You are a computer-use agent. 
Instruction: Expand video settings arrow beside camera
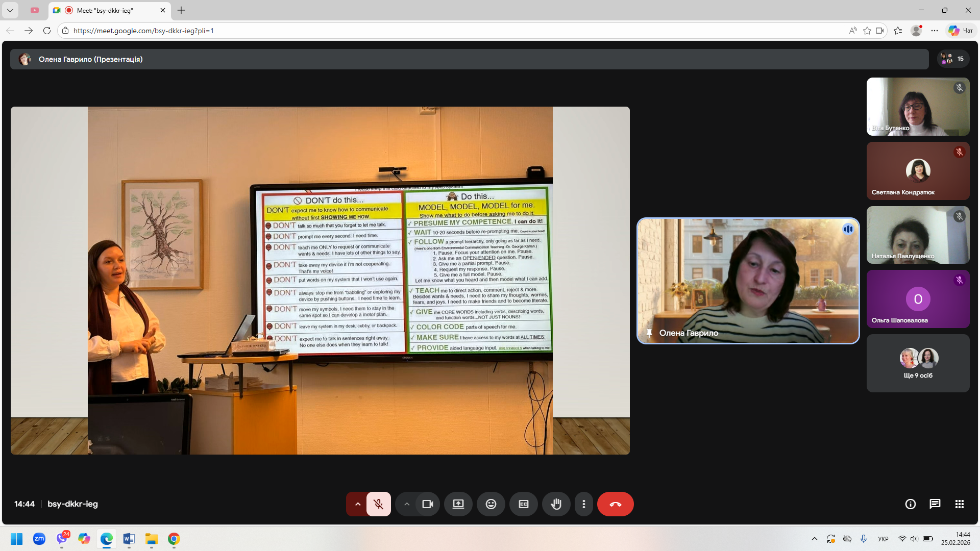(x=406, y=504)
